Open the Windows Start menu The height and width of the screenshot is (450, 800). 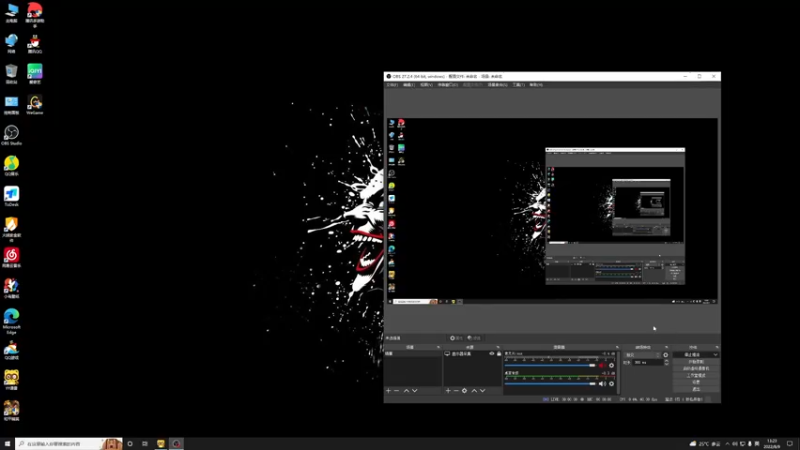pos(7,444)
